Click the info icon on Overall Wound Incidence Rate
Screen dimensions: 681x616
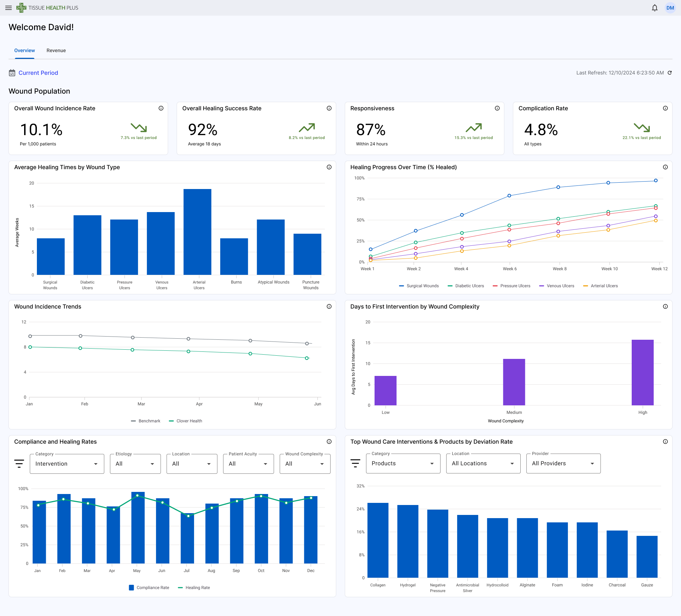(x=161, y=108)
